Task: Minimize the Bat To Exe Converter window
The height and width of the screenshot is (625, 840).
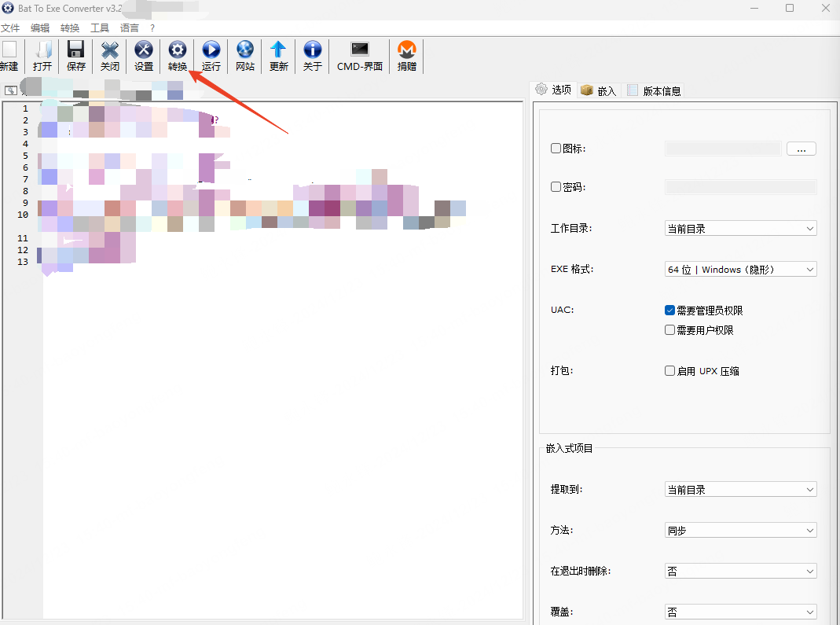Action: 754,8
